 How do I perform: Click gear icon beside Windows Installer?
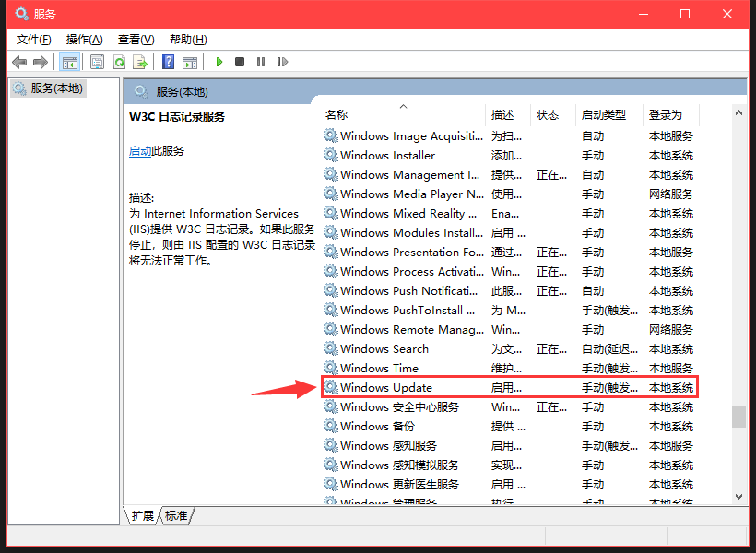[330, 155]
